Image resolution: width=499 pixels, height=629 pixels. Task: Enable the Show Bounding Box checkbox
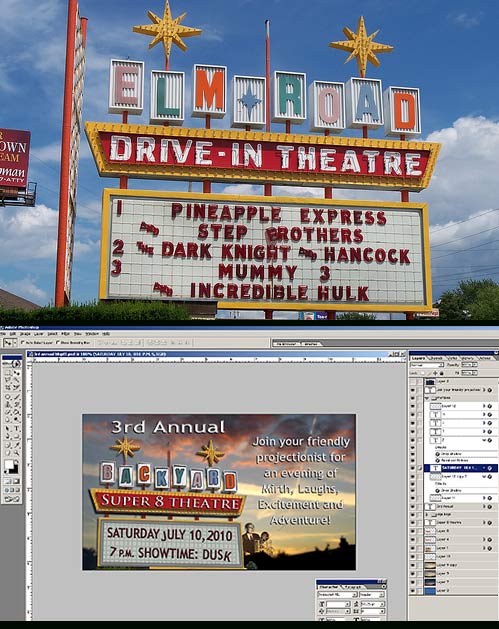pyautogui.click(x=58, y=342)
